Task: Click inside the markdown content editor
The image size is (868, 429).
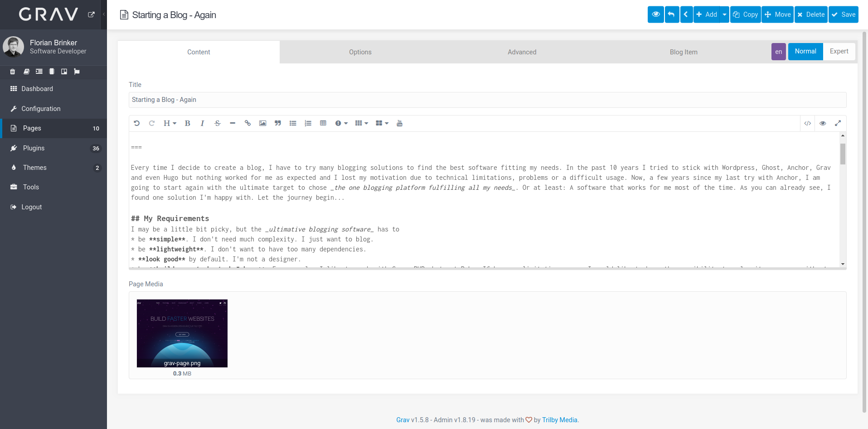Action: click(484, 199)
